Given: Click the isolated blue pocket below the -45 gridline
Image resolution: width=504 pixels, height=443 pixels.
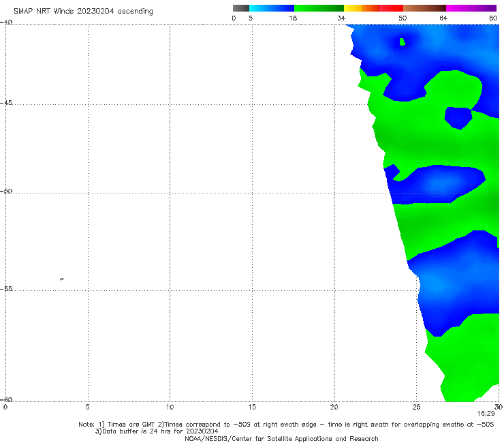Looking at the screenshot, I should [x=458, y=118].
